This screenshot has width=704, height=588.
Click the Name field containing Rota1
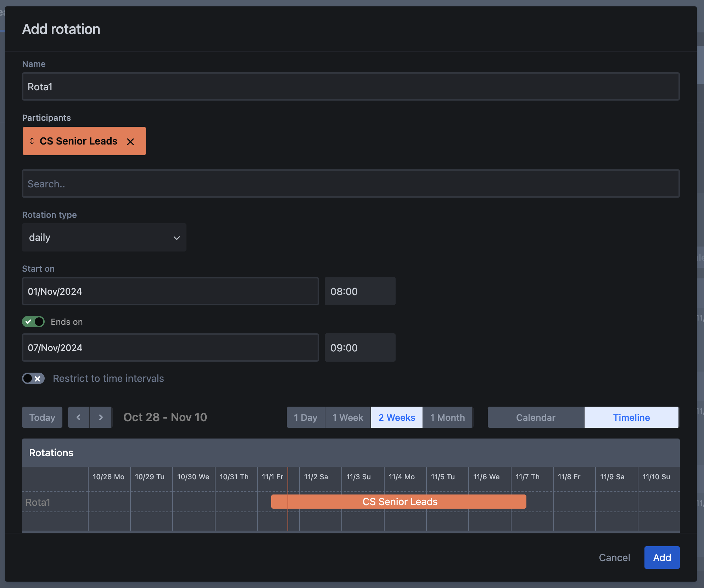pos(351,86)
